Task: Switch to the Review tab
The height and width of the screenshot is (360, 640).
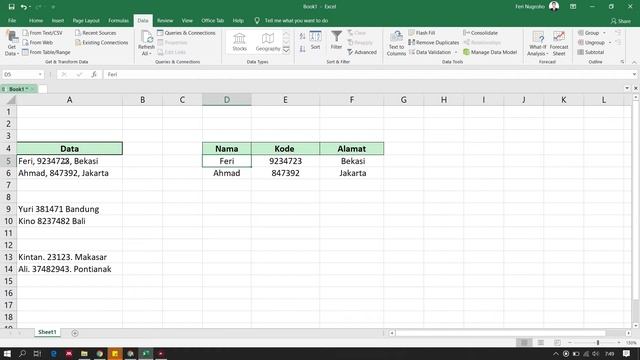Action: point(165,20)
